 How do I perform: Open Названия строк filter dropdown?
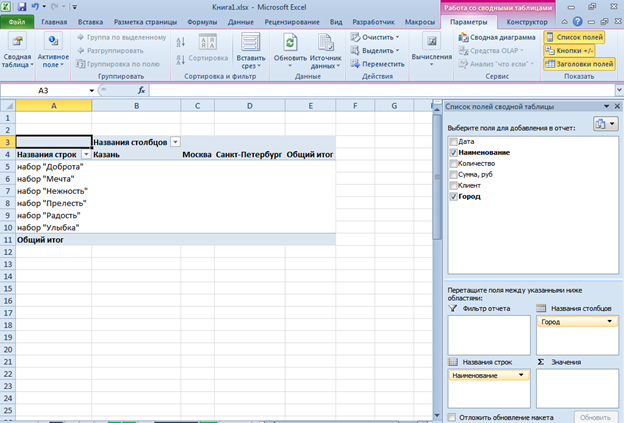click(85, 155)
